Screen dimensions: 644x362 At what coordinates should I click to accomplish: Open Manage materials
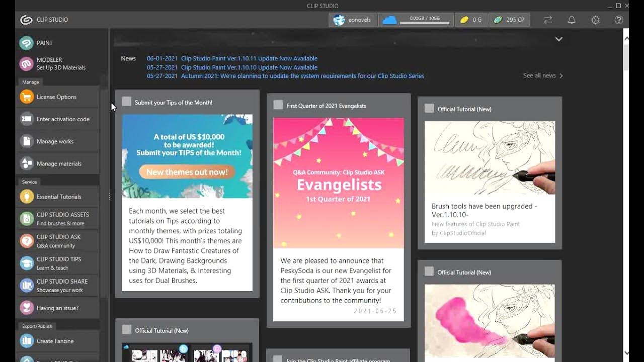click(57, 163)
